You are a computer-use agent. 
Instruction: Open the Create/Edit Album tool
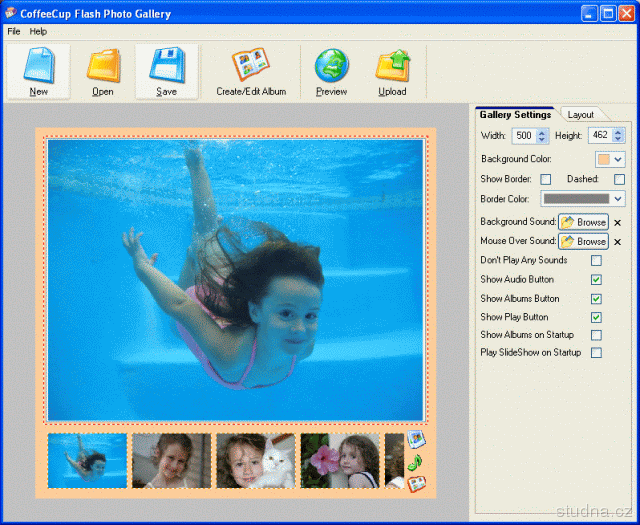(x=251, y=71)
